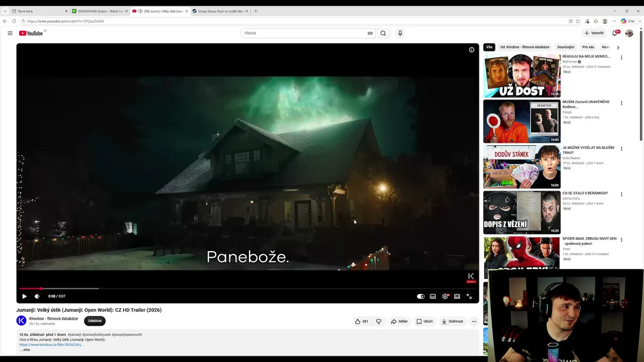The width and height of the screenshot is (644, 362).
Task: Open the browser three-dot settings menu
Action: click(614, 21)
